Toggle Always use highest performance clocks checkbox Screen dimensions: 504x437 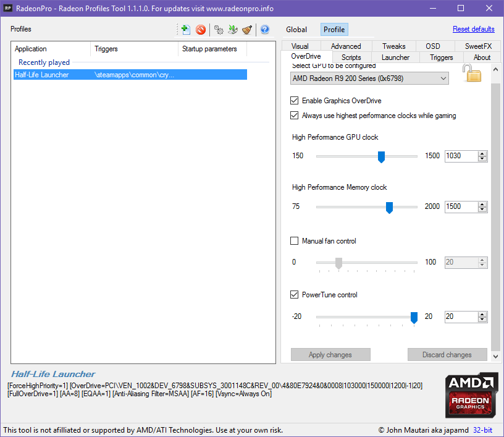(x=294, y=116)
